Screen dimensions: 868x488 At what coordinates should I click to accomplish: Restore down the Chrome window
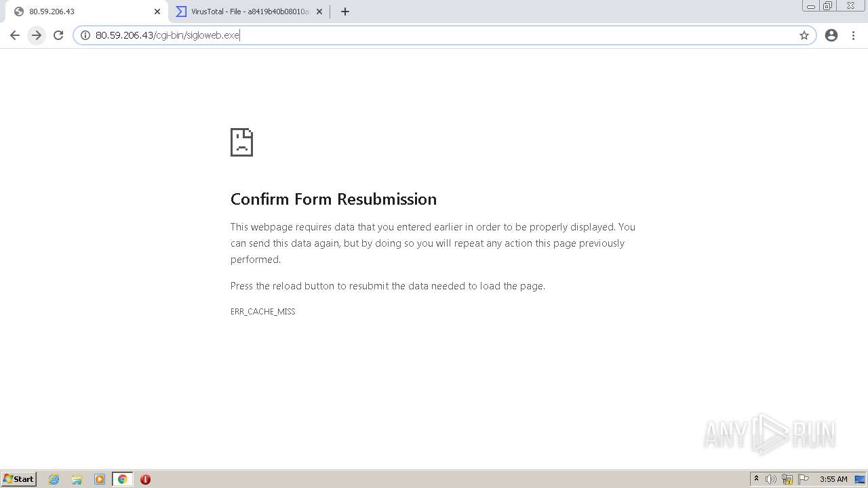pyautogui.click(x=828, y=6)
